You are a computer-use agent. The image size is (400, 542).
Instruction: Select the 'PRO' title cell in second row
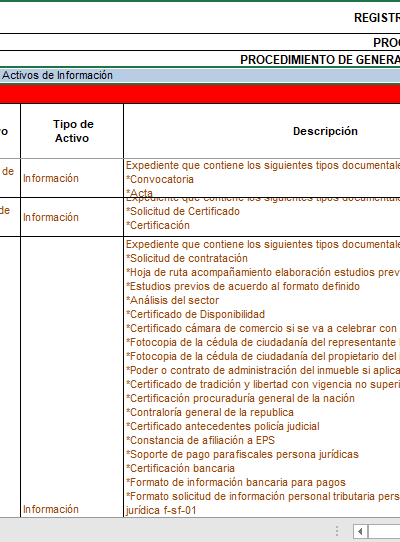(x=200, y=43)
